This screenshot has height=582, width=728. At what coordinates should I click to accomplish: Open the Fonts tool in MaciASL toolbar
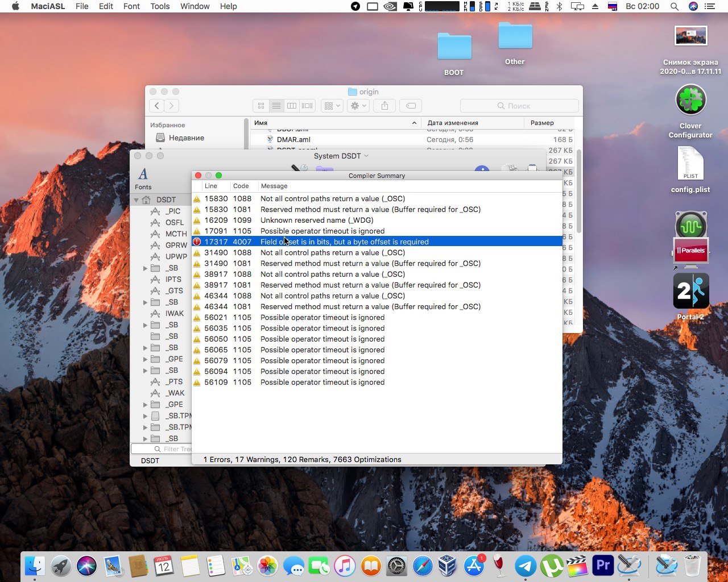click(x=143, y=177)
